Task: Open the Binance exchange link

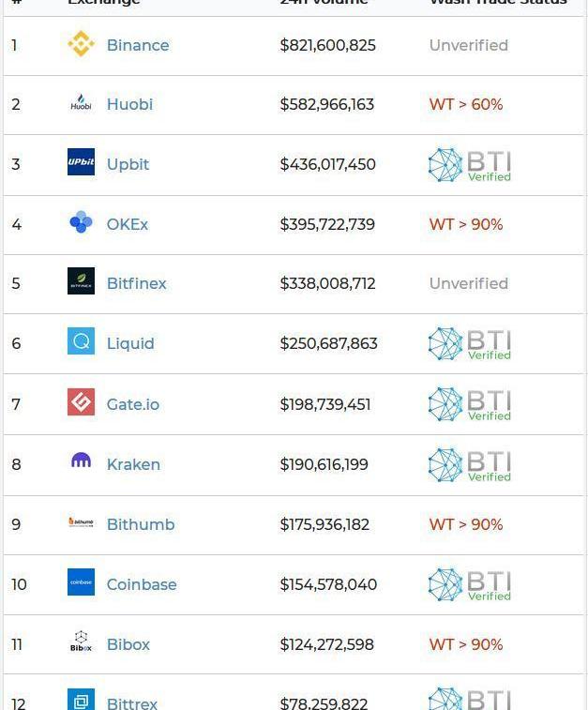Action: pos(138,45)
